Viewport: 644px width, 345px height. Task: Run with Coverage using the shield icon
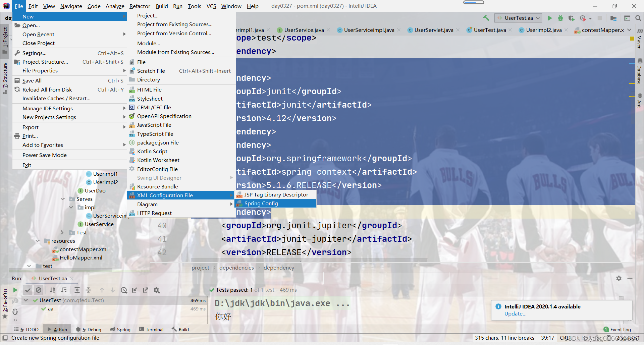[572, 18]
